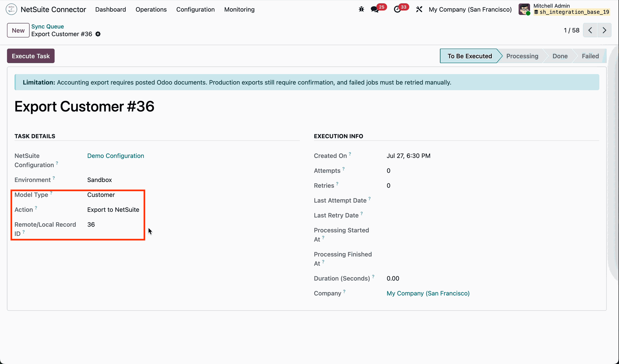Go to the previous record arrow

tap(590, 30)
